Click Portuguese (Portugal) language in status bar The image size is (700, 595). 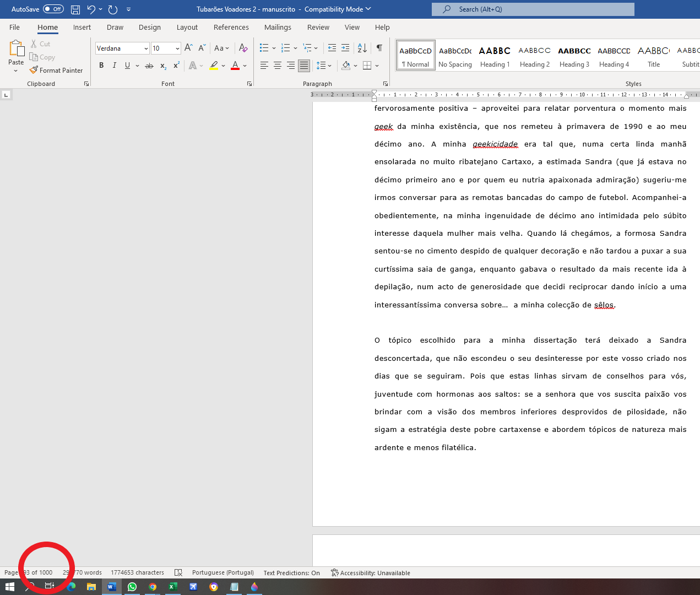pyautogui.click(x=223, y=572)
